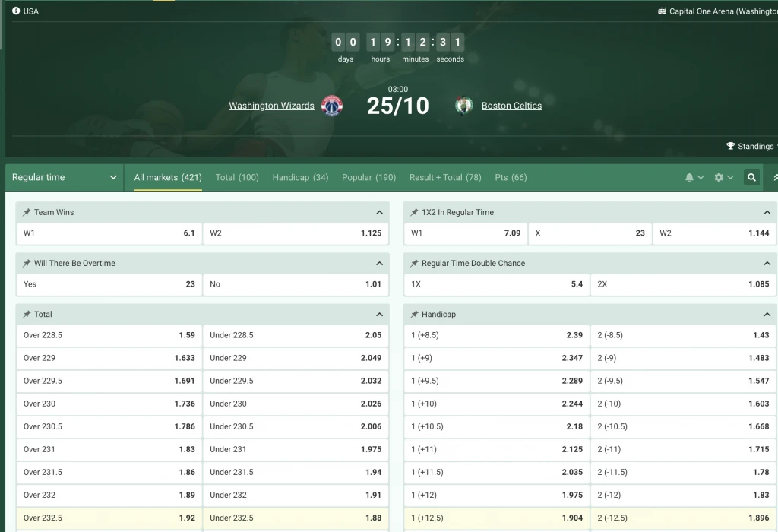Collapse the Total market section

(x=379, y=314)
